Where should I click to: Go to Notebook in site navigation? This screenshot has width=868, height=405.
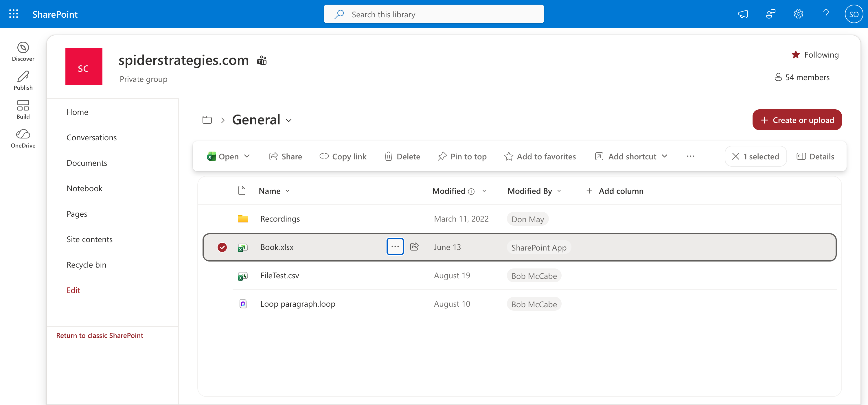tap(84, 188)
